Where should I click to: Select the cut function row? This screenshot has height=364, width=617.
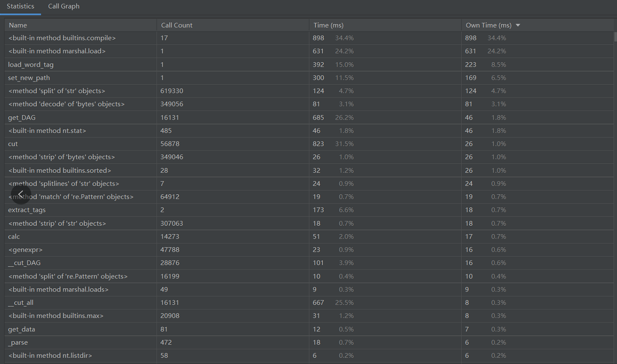click(x=13, y=144)
